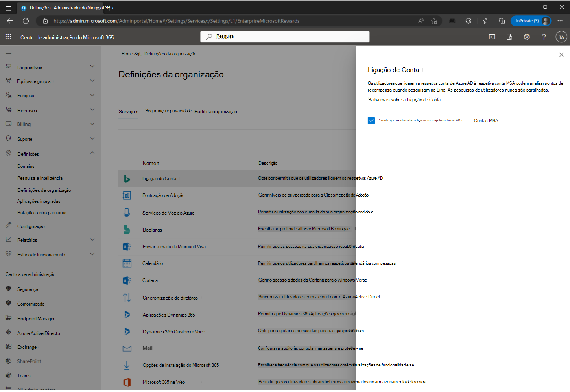Collapse the Definições section chevron
This screenshot has width=570, height=392.
coord(92,153)
